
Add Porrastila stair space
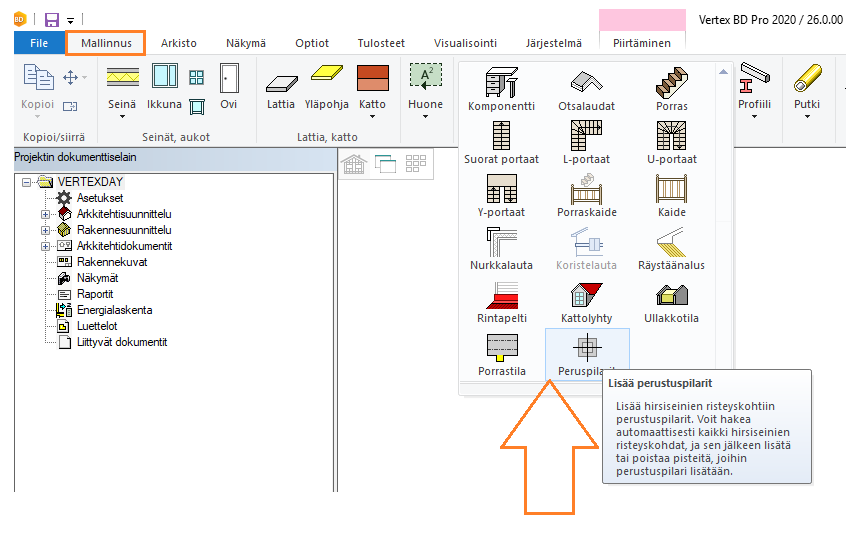[501, 355]
